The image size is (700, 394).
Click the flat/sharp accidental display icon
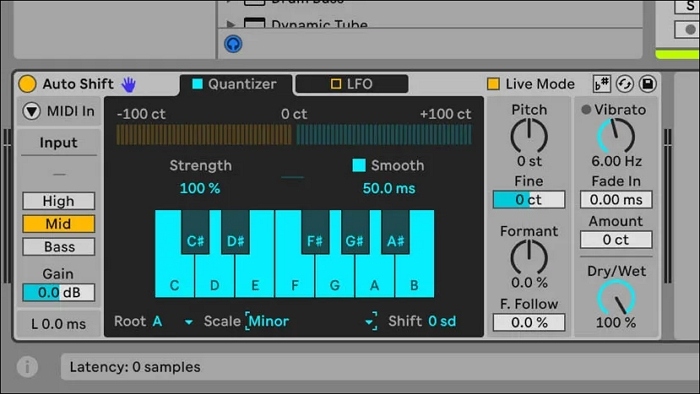tap(602, 84)
